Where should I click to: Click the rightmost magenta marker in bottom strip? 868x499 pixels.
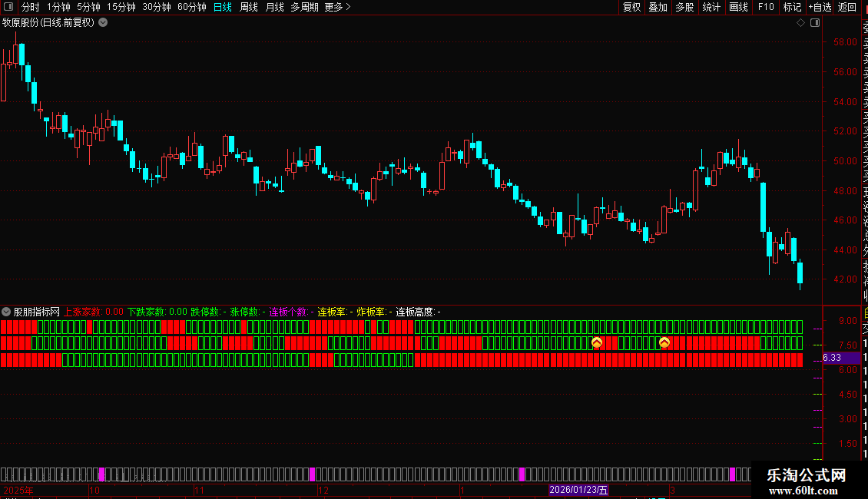[x=732, y=474]
